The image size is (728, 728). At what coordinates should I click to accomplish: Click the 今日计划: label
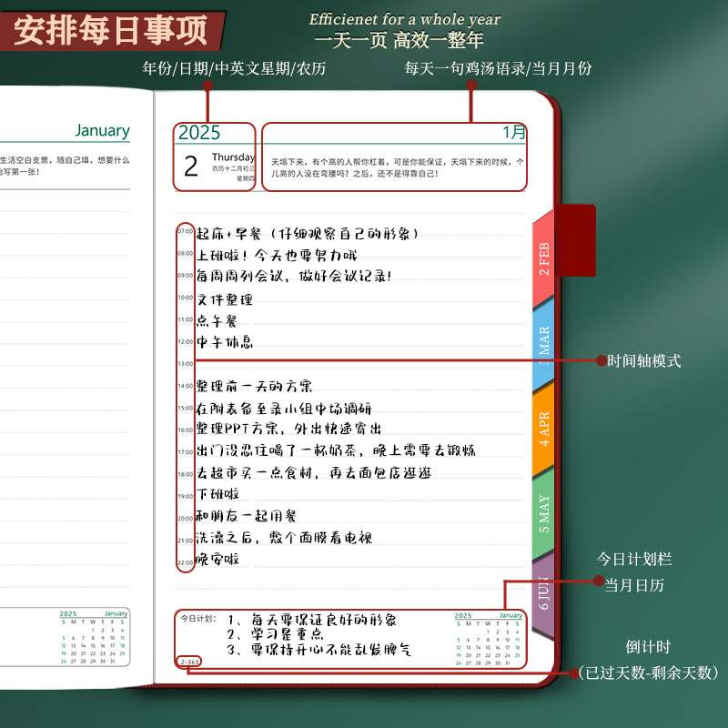(x=198, y=619)
